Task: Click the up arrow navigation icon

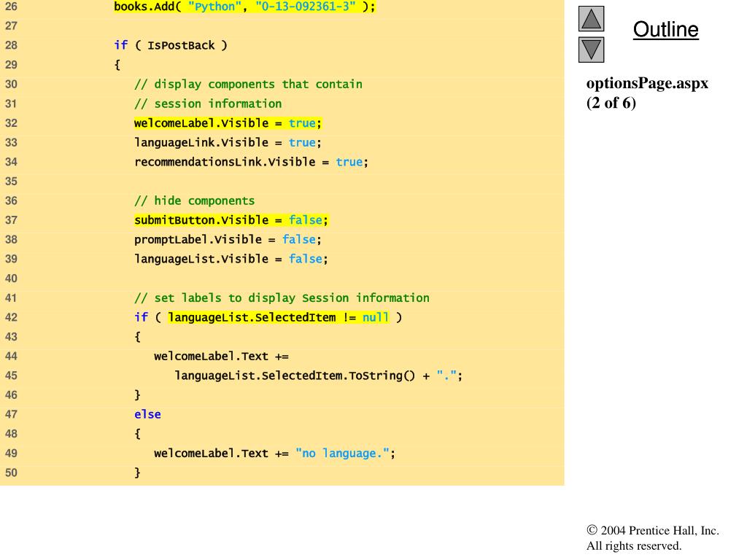Action: 591,18
